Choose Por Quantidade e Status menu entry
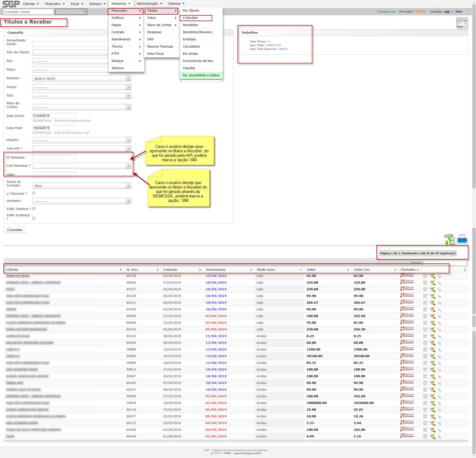Image resolution: width=476 pixels, height=458 pixels. click(x=201, y=75)
